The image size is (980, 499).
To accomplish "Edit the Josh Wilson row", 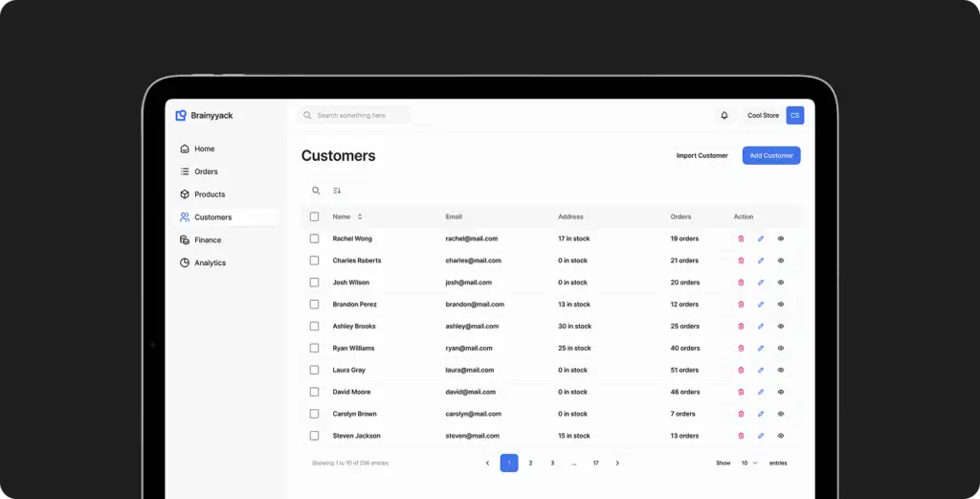I will 761,282.
